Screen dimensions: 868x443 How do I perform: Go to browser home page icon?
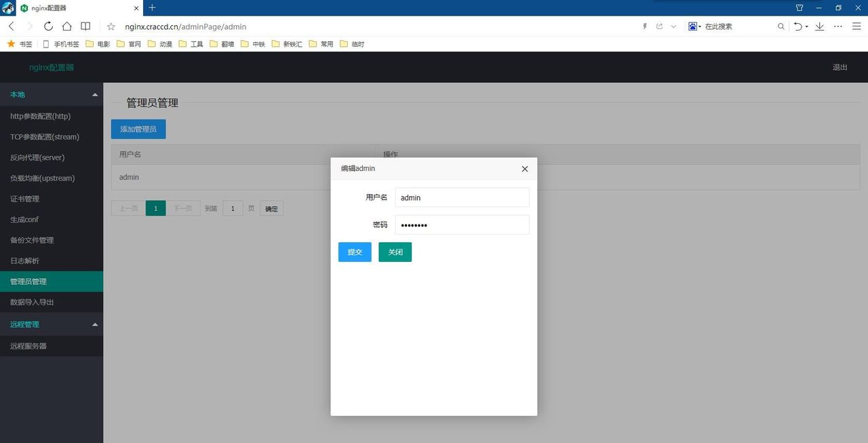(x=66, y=26)
